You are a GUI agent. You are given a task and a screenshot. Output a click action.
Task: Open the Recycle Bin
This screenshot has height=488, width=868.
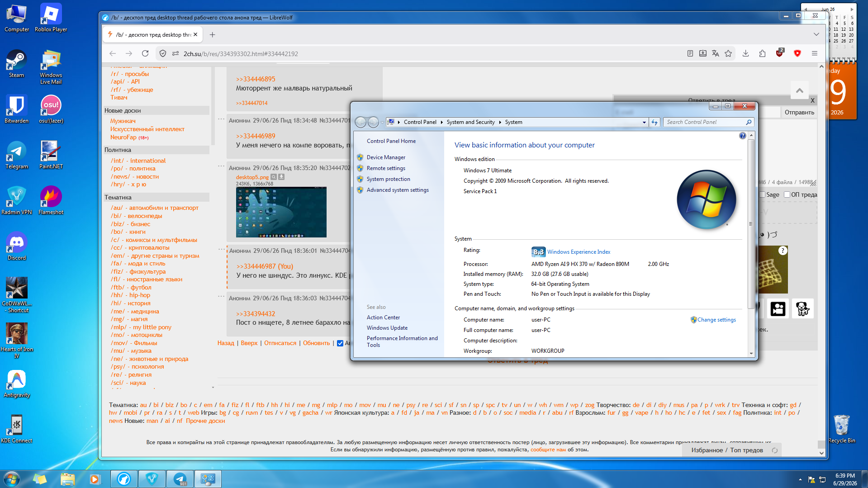(841, 429)
